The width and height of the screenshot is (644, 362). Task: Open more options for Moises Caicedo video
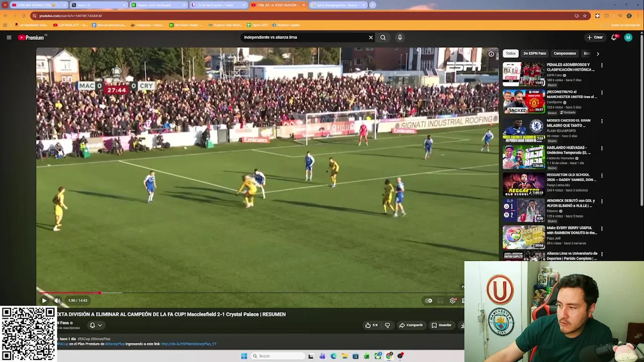tap(602, 121)
